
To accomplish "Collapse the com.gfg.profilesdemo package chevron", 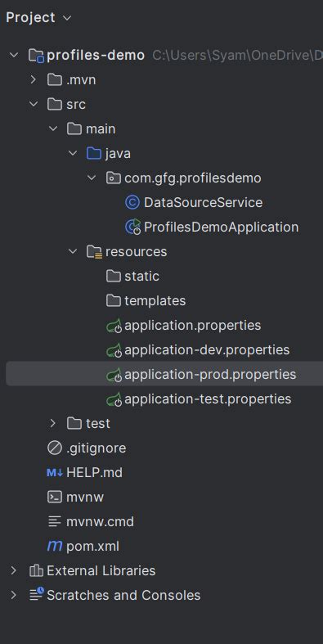I will pyautogui.click(x=92, y=178).
